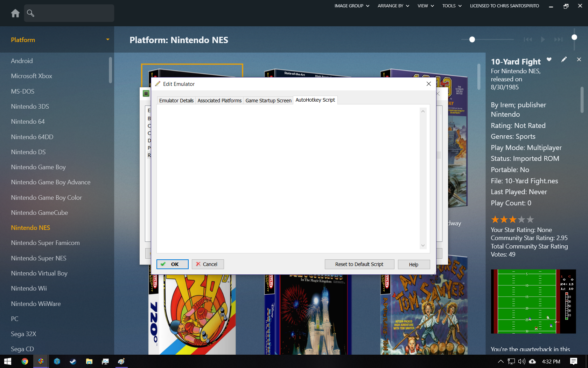Open Steam from the taskbar

tap(73, 361)
